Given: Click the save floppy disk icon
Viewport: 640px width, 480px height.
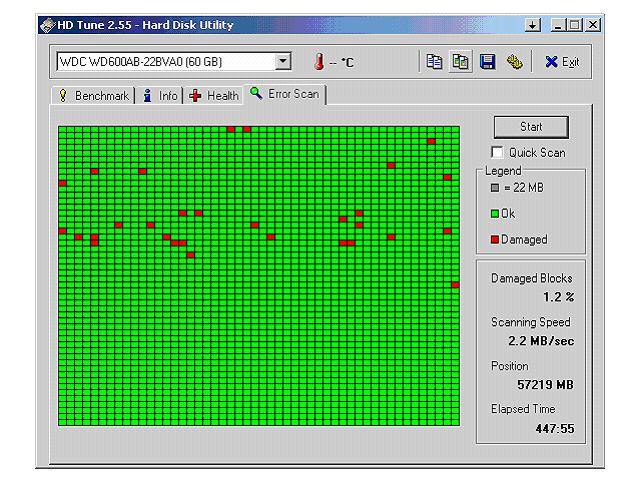Looking at the screenshot, I should 488,62.
